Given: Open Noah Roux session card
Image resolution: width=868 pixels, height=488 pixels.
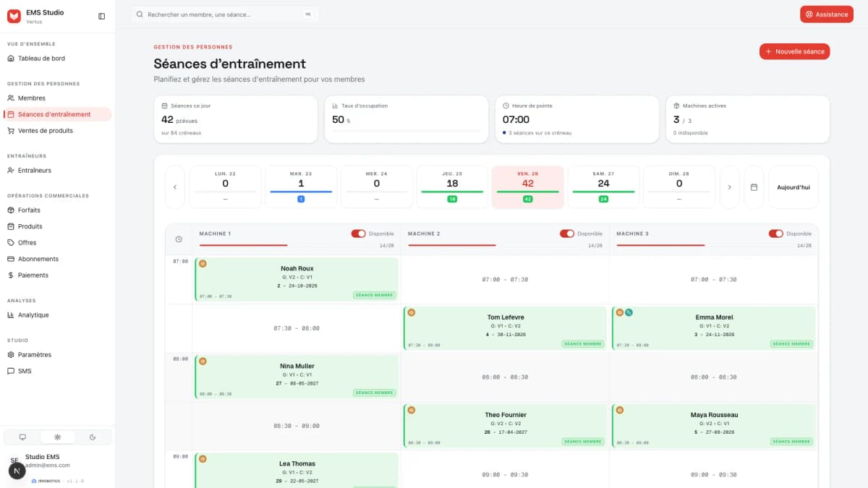Looking at the screenshot, I should coord(297,279).
